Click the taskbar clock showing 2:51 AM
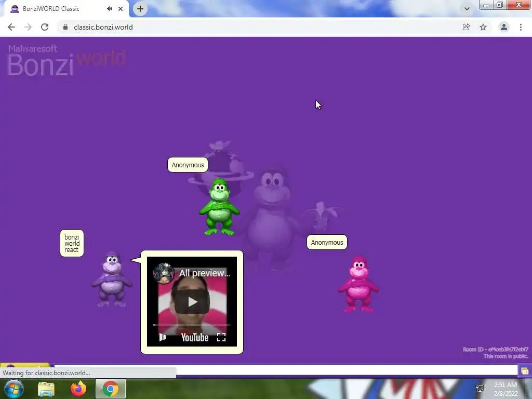Screen dimensions: 532x399 (506, 389)
